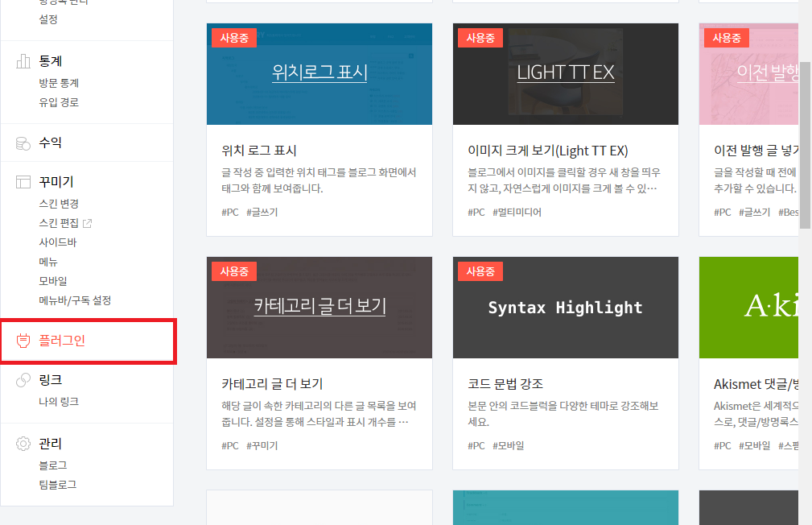Click the 통계 bar chart icon

[23, 61]
